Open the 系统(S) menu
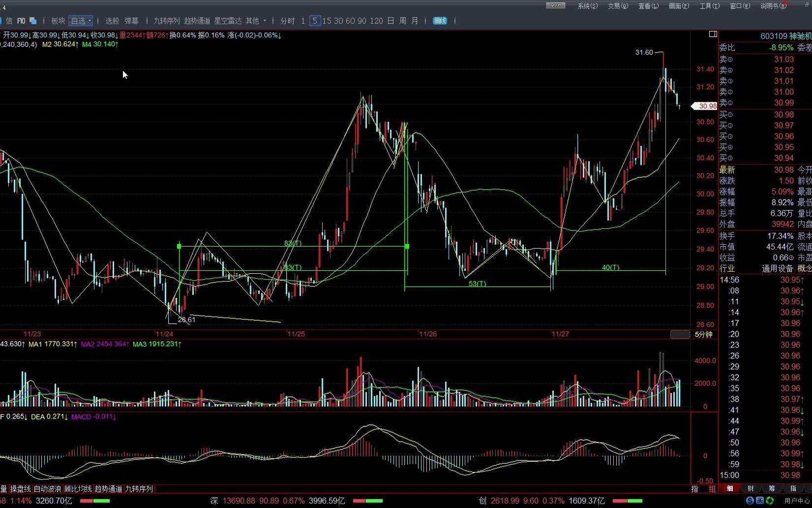The image size is (812, 508). pyautogui.click(x=588, y=6)
